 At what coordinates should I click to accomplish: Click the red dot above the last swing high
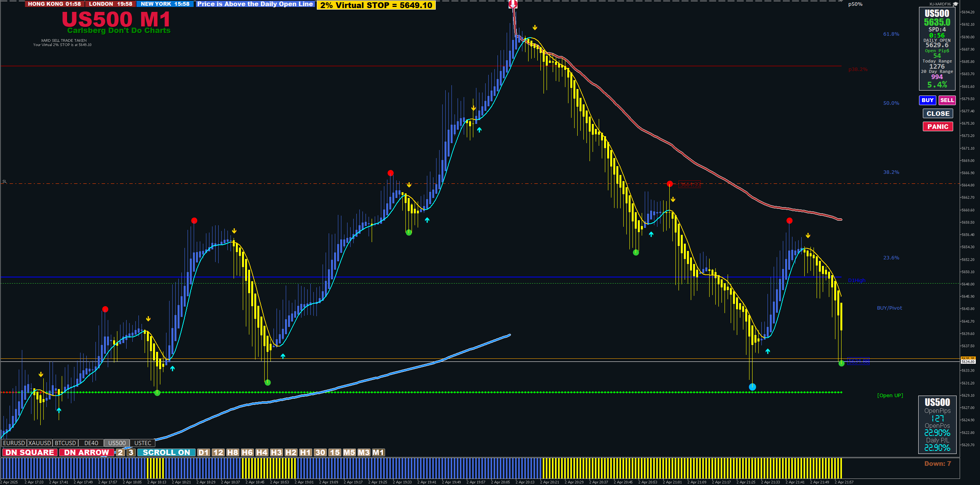click(x=789, y=221)
